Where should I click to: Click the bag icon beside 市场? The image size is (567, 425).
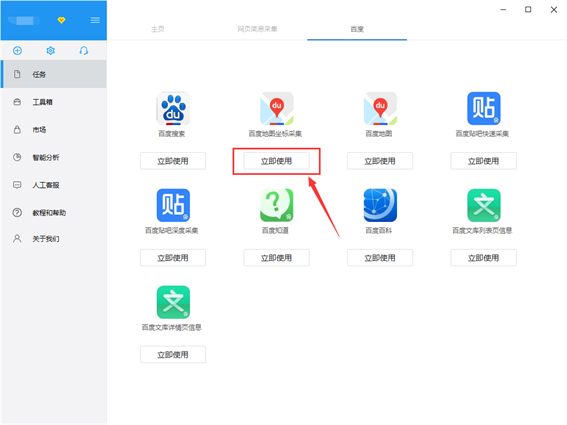click(x=17, y=129)
